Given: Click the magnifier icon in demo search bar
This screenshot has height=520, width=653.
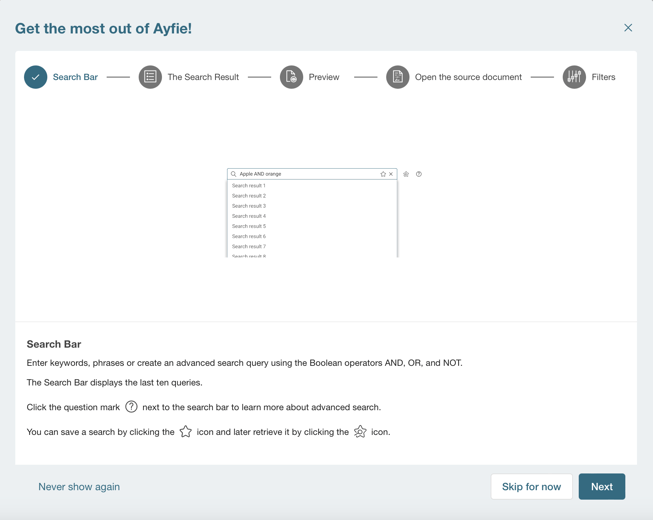Looking at the screenshot, I should [234, 174].
